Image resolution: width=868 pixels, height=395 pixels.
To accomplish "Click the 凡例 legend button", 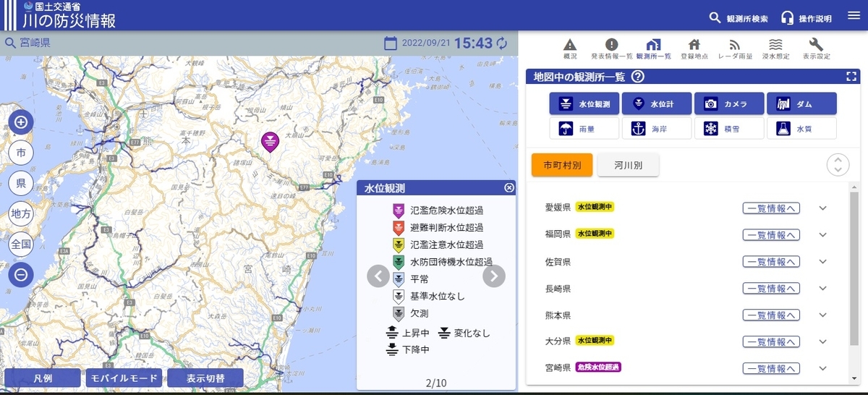I will click(x=43, y=378).
